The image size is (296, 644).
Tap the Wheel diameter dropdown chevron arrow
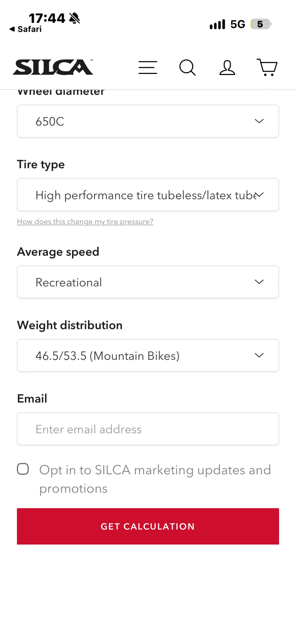coord(259,121)
